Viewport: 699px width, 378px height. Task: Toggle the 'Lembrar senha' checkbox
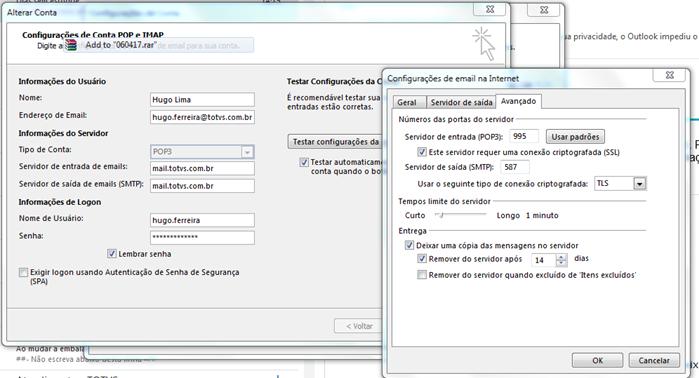pyautogui.click(x=111, y=254)
